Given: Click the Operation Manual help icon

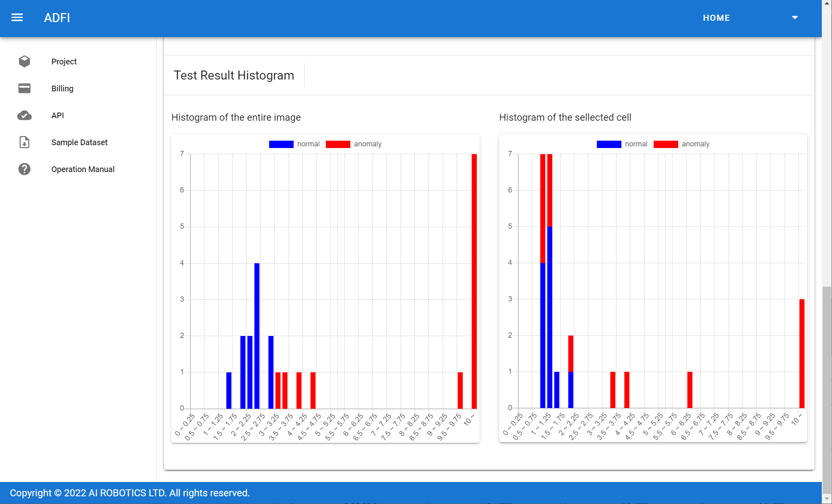Looking at the screenshot, I should click(24, 169).
